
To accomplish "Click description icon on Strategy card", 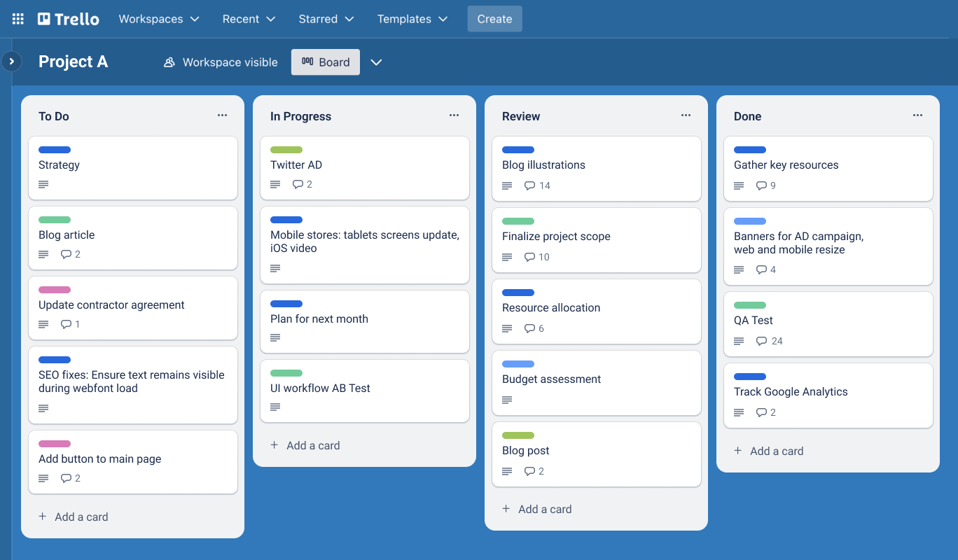I will tap(43, 185).
